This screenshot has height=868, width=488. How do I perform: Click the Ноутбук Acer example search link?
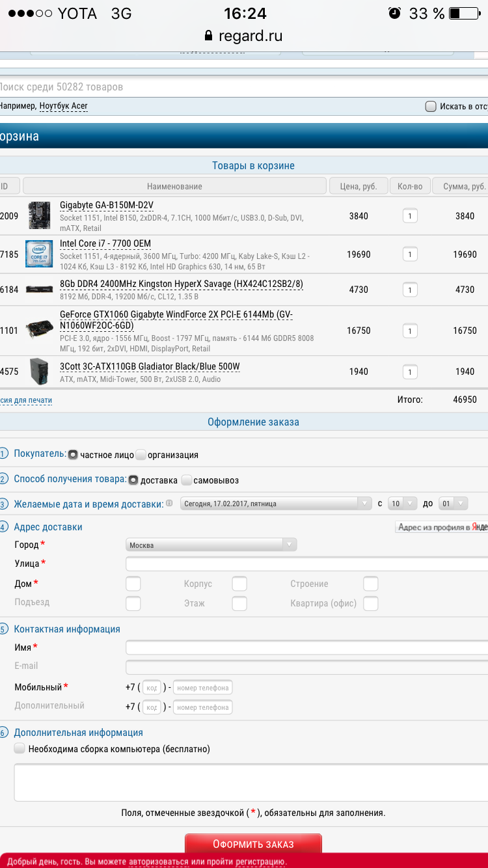[x=63, y=106]
